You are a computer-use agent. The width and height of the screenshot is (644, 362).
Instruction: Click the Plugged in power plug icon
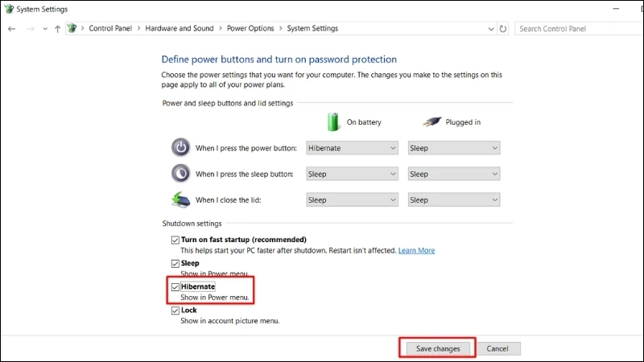click(x=431, y=121)
